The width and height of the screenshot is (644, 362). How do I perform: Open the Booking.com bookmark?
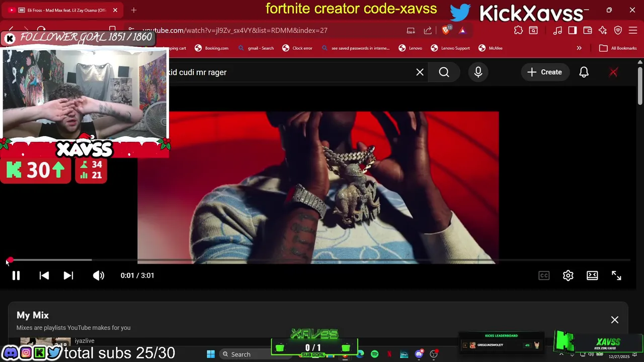212,48
